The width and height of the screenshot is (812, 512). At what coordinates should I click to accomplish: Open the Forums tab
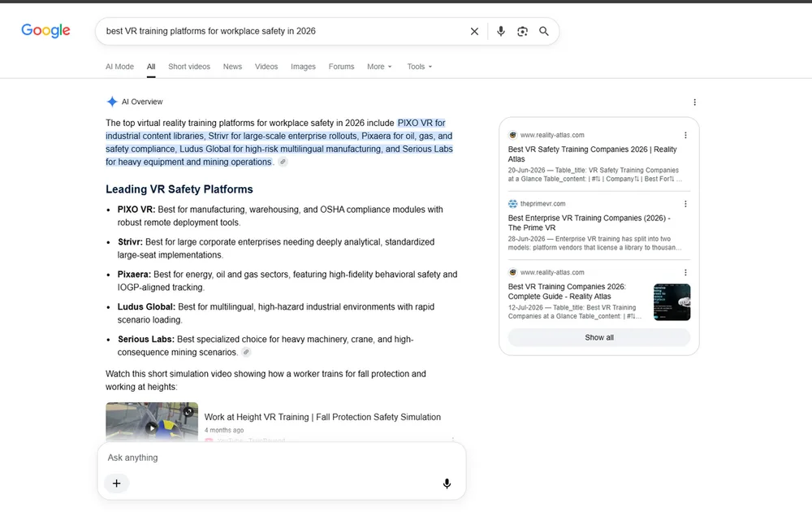pyautogui.click(x=341, y=67)
